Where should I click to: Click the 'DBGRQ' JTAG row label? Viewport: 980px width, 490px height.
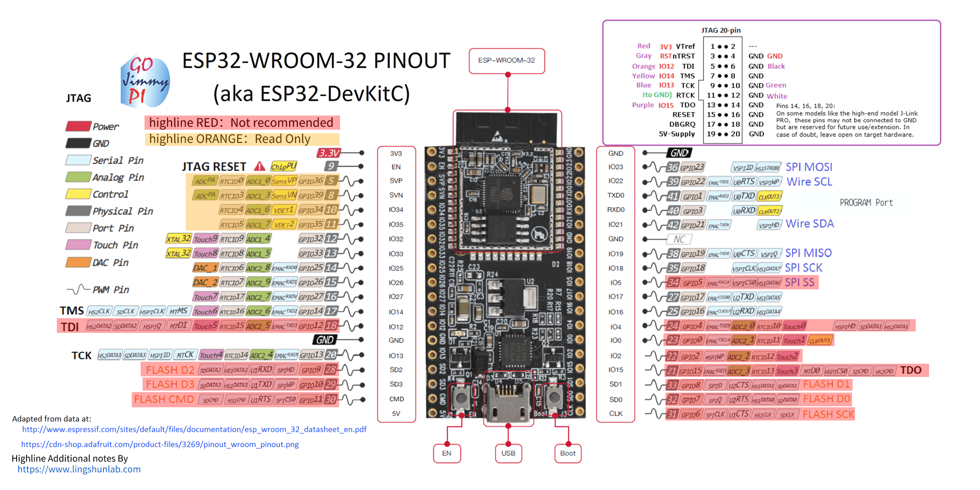coord(682,124)
